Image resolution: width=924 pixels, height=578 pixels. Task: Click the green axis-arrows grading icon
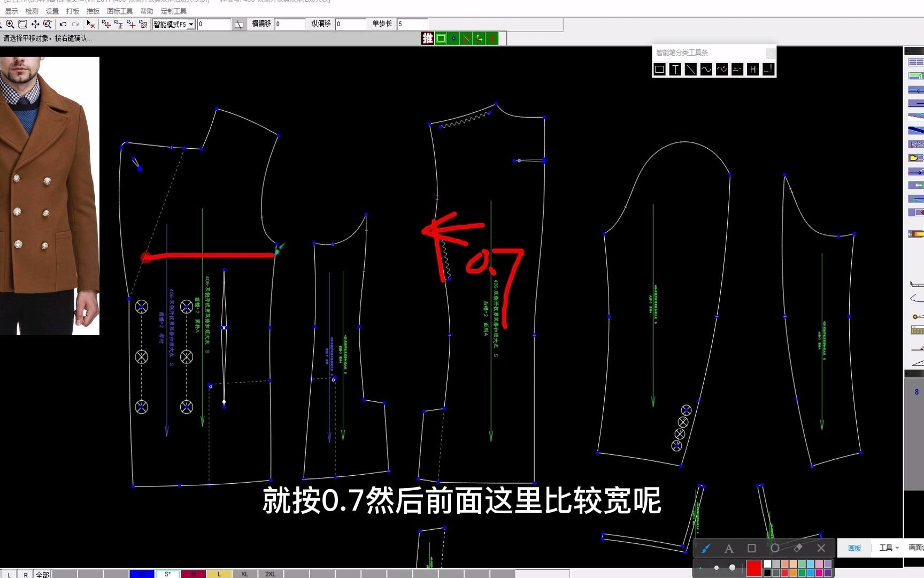coord(479,38)
